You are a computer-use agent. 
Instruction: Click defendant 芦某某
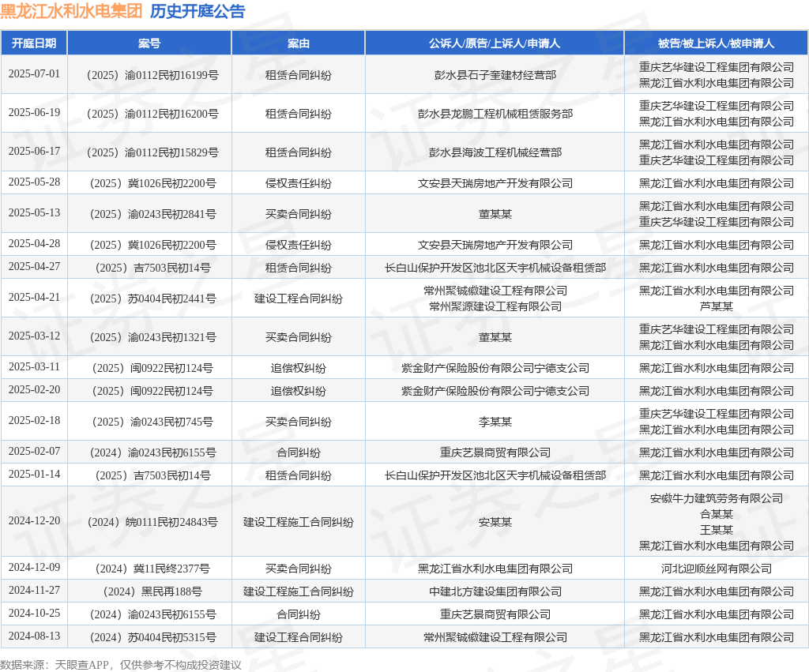pyautogui.click(x=716, y=306)
